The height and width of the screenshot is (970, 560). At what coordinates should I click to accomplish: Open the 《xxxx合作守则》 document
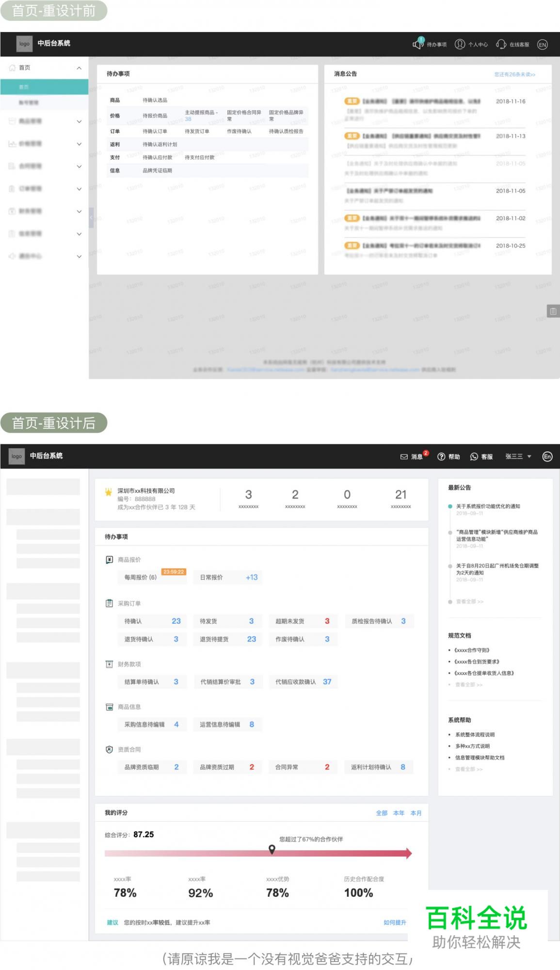coord(472,650)
